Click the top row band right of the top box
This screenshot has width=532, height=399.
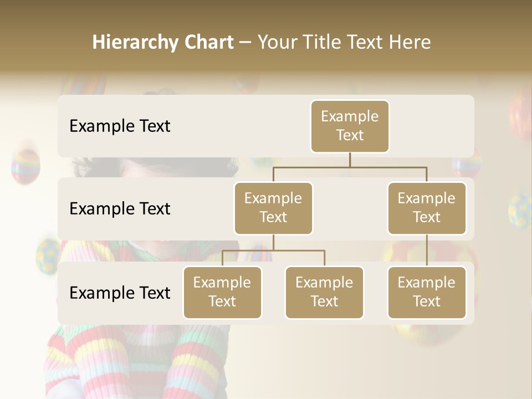(431, 126)
